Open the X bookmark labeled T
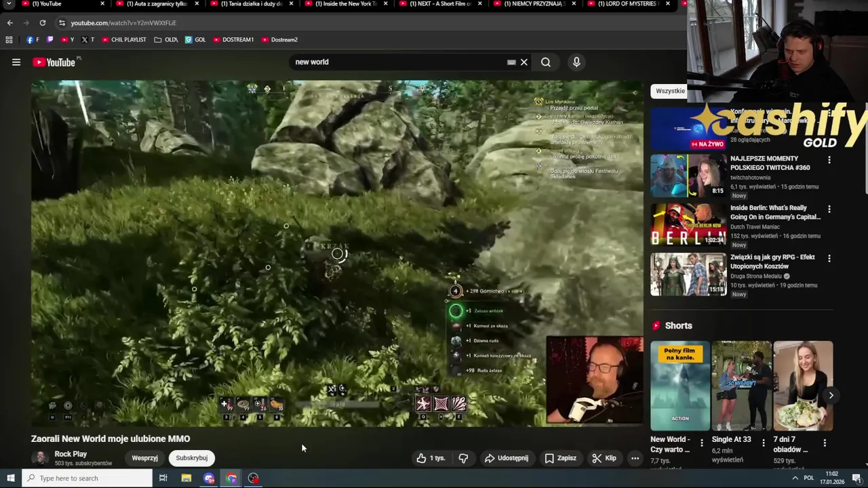868x488 pixels. pos(88,40)
